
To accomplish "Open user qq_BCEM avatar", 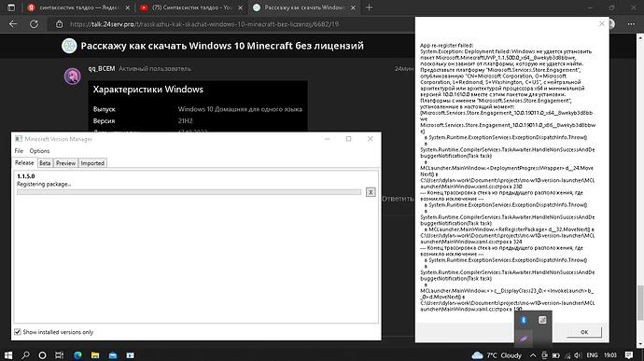I will click(72, 76).
